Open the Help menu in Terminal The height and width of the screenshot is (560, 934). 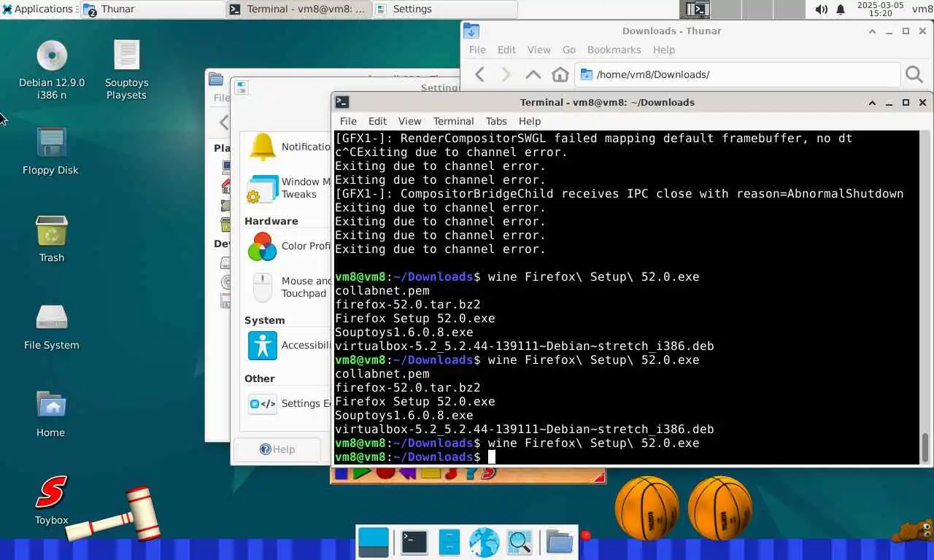(x=530, y=121)
